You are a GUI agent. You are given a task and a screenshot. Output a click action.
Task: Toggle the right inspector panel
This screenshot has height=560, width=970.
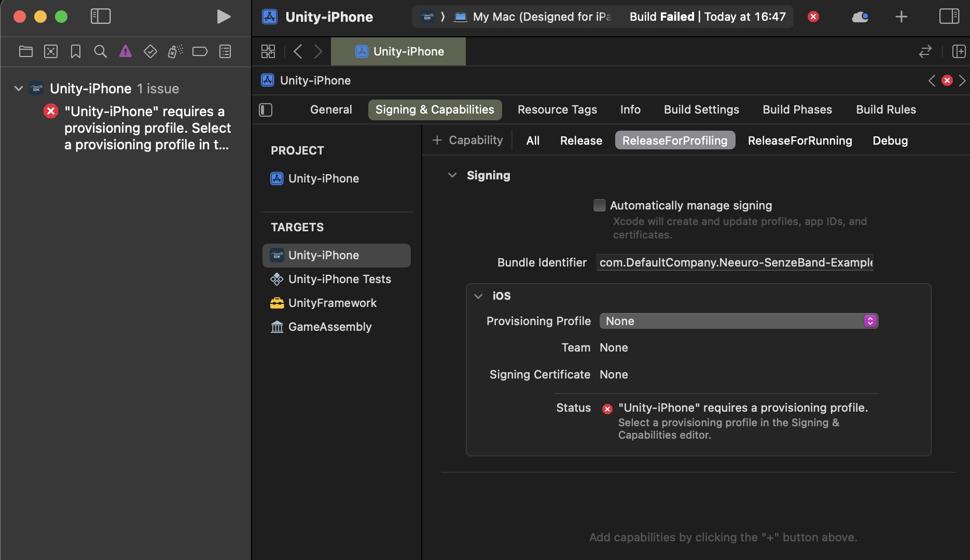pyautogui.click(x=949, y=17)
